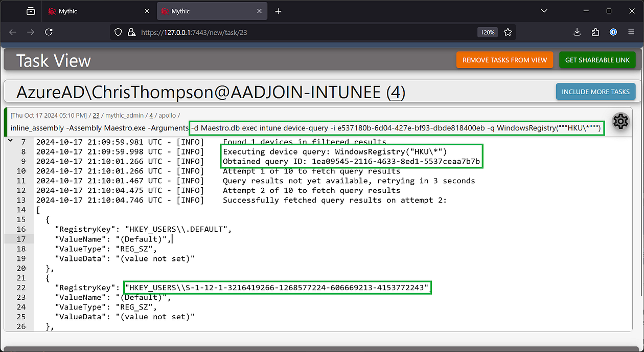Select the task timestamp Thu Oct 17 2024

[50, 115]
